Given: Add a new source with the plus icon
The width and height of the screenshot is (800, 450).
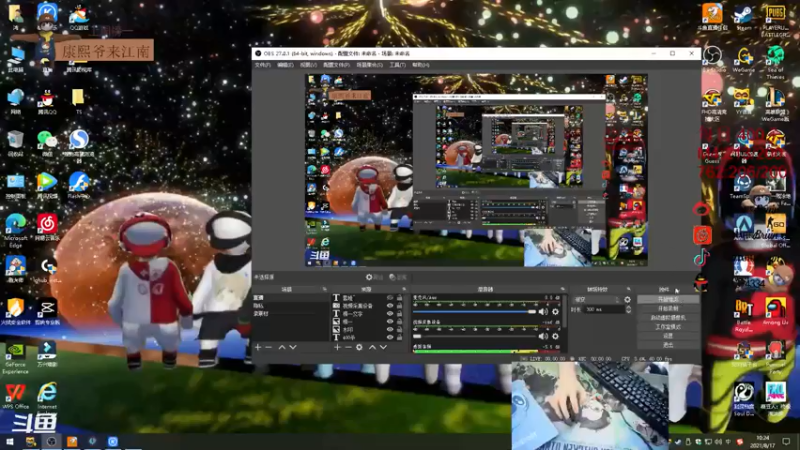Looking at the screenshot, I should [337, 347].
